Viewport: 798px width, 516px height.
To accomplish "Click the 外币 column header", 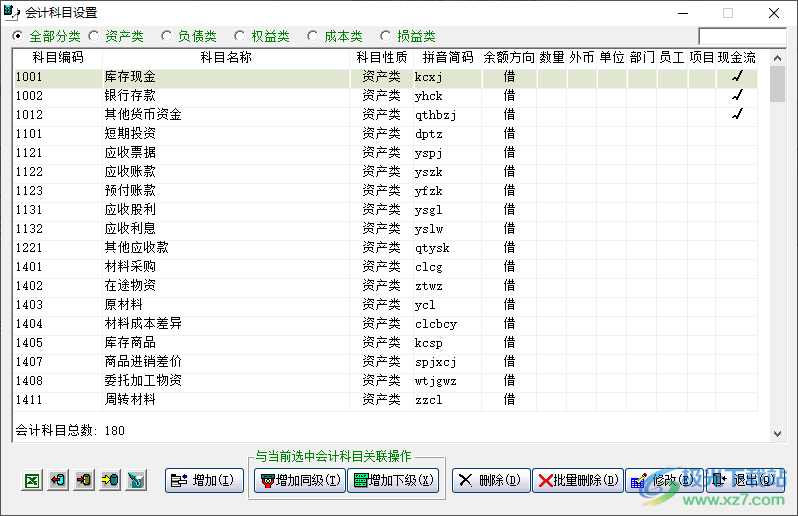I will tap(582, 58).
